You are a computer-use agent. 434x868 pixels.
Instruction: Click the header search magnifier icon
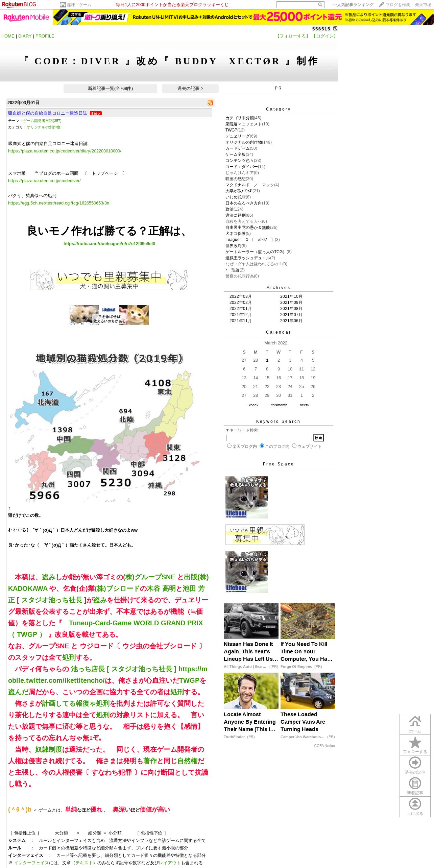(x=320, y=5)
